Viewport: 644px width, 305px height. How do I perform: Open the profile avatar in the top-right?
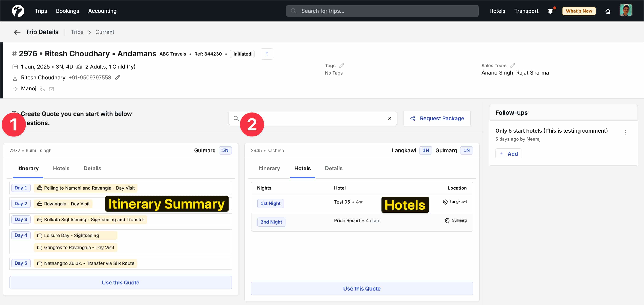tap(626, 10)
